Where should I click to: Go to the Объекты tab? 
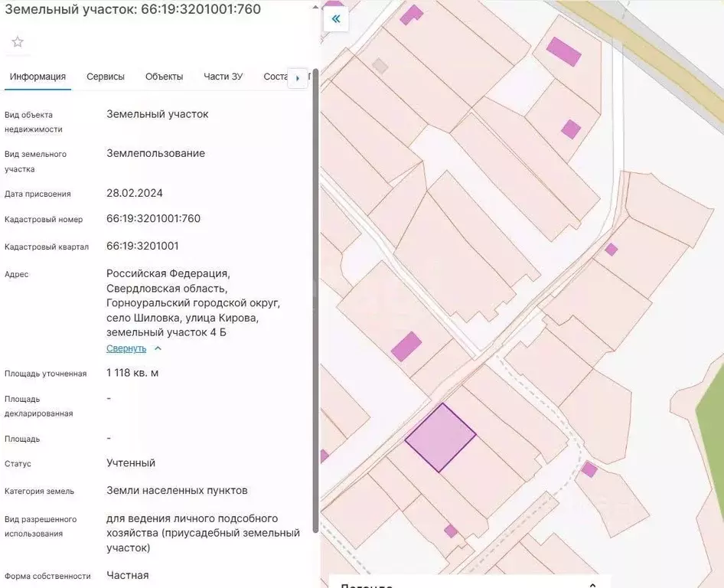tap(164, 77)
